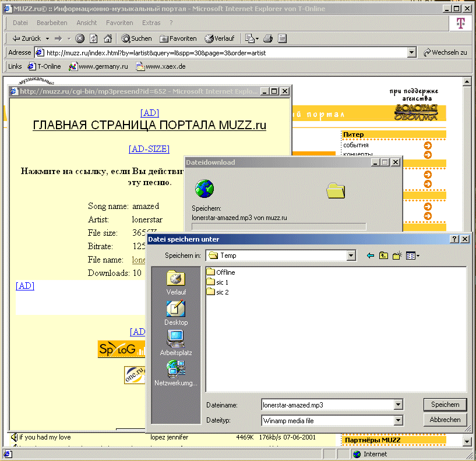Image resolution: width=476 pixels, height=461 pixels.
Task: Create a new folder icon
Action: (397, 256)
